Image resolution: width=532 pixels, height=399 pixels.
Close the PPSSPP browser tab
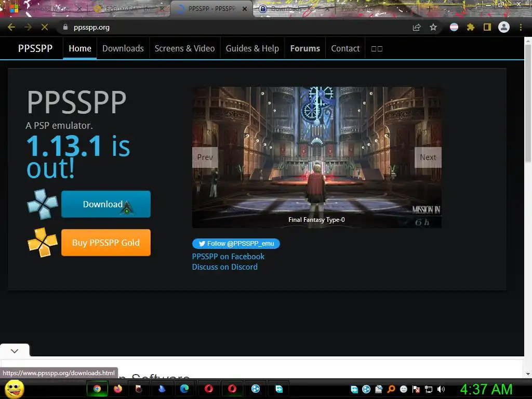coord(244,9)
